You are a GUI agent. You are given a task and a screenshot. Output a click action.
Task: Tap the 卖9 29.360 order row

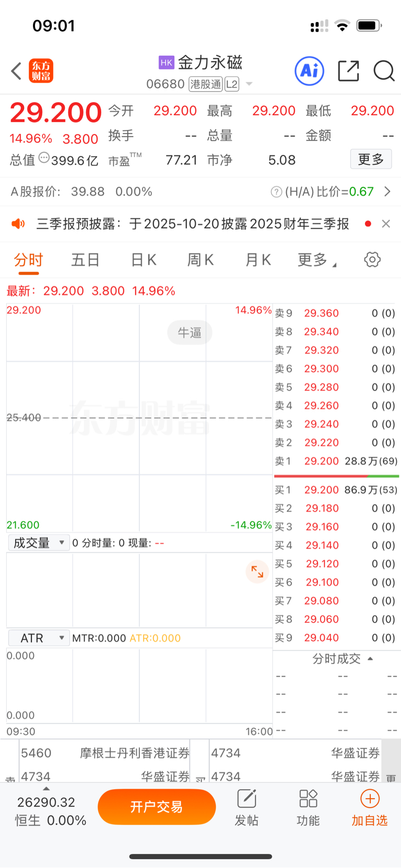click(x=335, y=313)
